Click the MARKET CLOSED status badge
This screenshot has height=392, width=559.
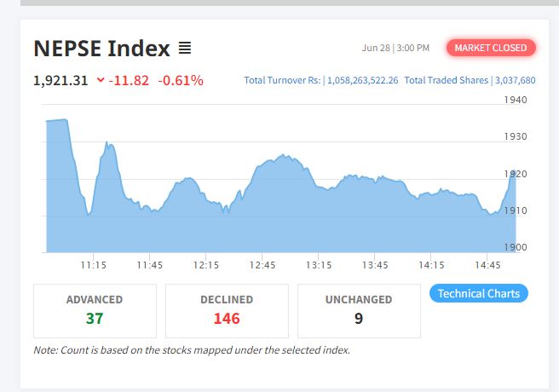pos(491,48)
